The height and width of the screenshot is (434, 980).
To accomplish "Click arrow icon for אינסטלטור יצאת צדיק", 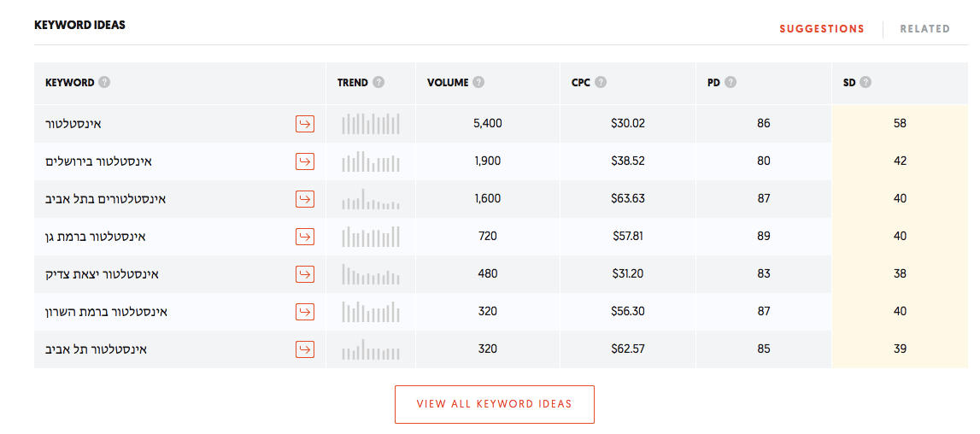I will click(x=305, y=274).
